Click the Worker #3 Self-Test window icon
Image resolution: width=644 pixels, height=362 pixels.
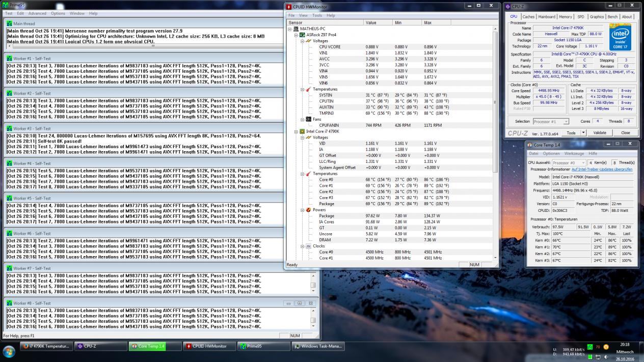[9, 128]
